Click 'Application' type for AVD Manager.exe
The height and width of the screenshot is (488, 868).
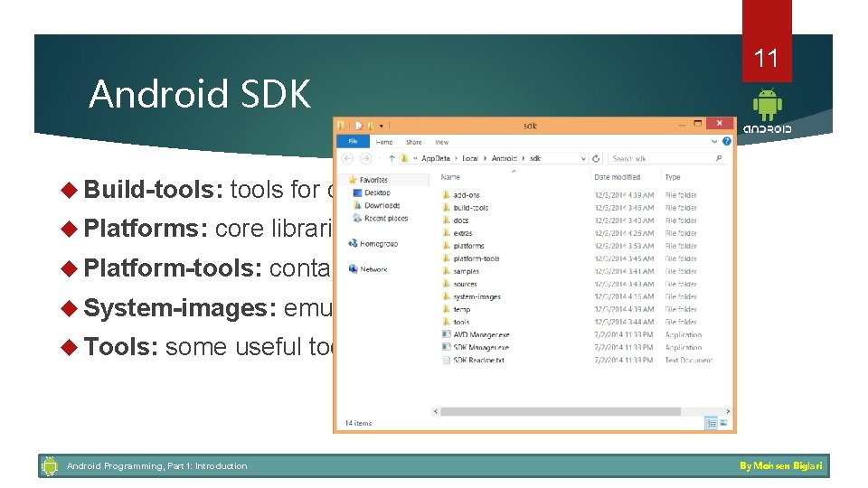(x=684, y=334)
